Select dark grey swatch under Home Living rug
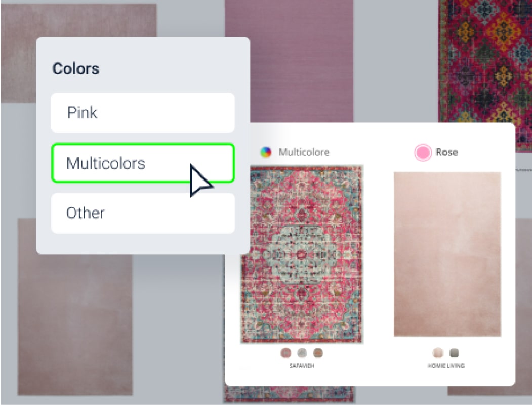Image resolution: width=532 pixels, height=405 pixels. [x=454, y=353]
